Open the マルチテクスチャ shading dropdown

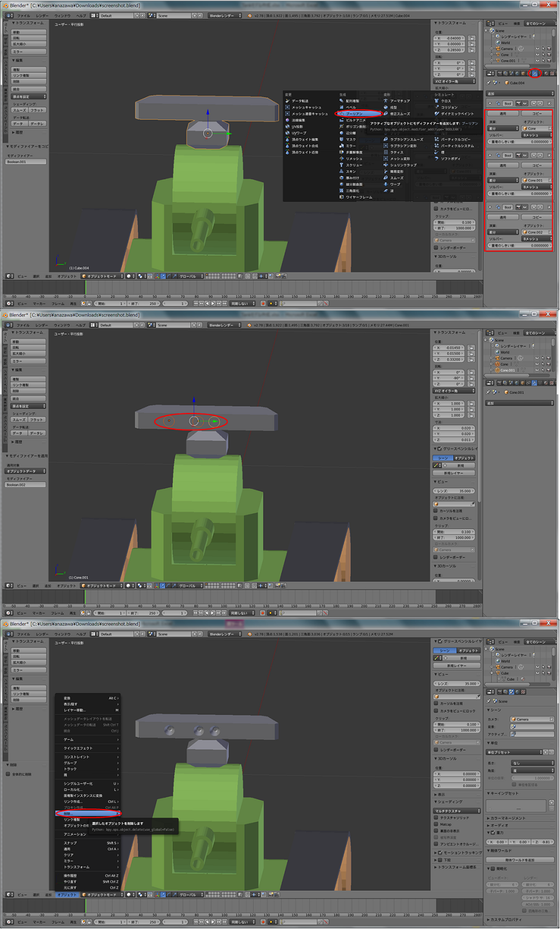[457, 811]
